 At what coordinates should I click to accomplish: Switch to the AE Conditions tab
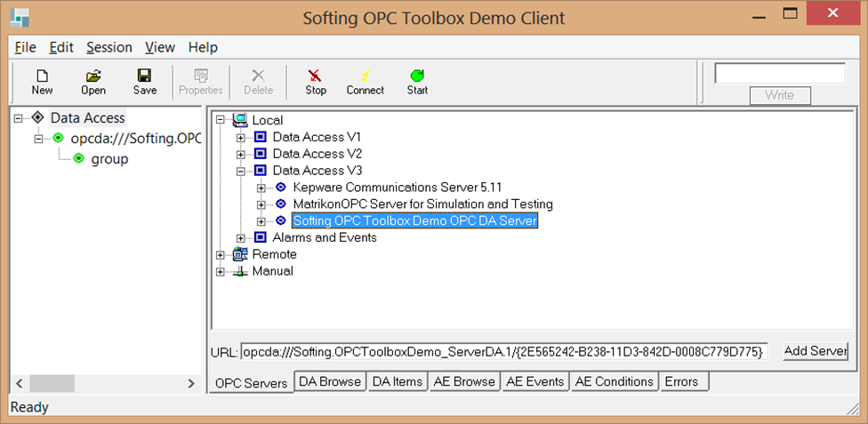[615, 381]
